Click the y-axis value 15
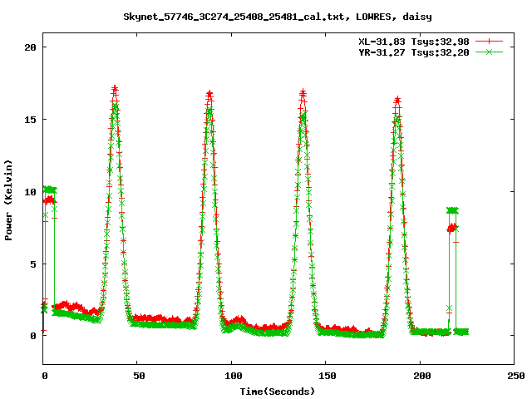The image size is (532, 399). 31,120
